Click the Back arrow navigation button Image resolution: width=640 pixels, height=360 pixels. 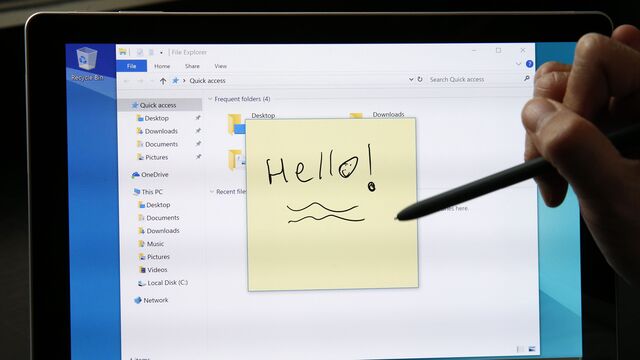127,81
